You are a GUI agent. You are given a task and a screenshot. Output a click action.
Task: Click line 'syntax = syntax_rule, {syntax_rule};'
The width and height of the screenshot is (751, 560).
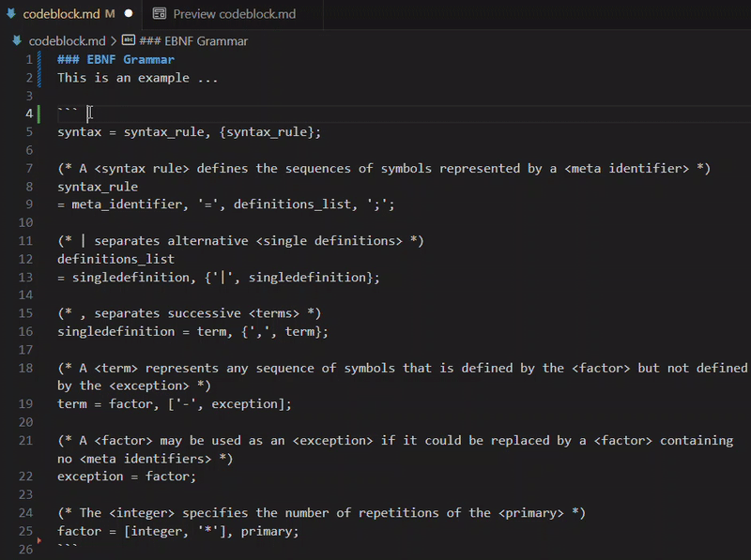point(190,132)
